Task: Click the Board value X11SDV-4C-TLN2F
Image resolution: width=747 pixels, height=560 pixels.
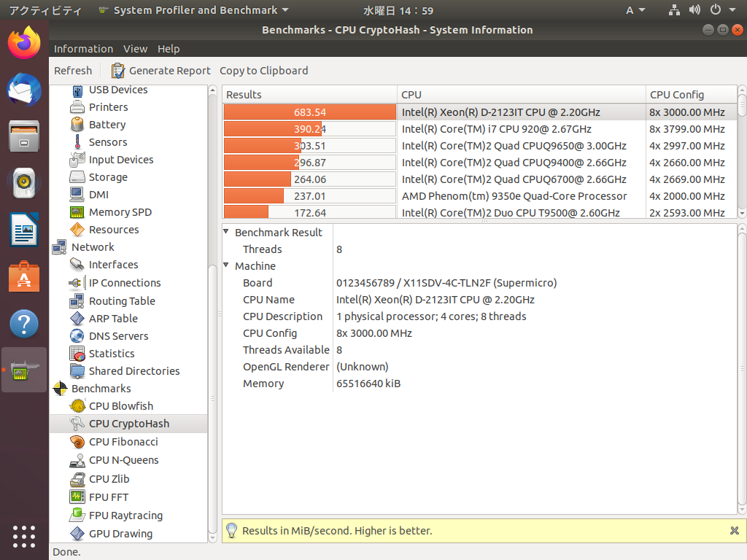Action: (446, 283)
